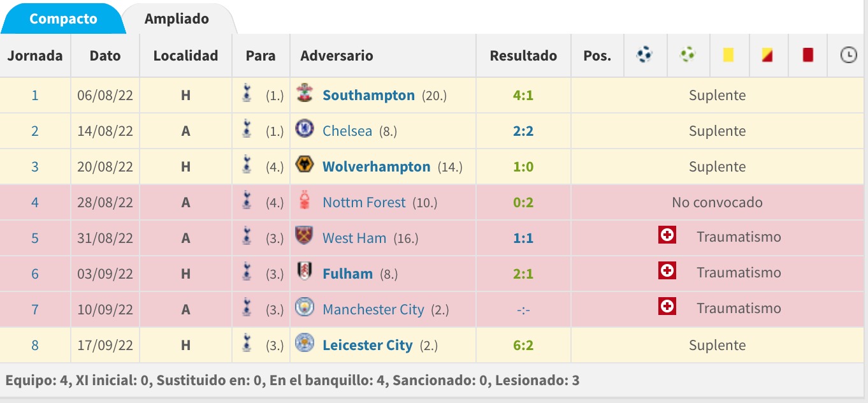This screenshot has height=403, width=868.
Task: Click the Manchester City club crest
Action: [305, 309]
